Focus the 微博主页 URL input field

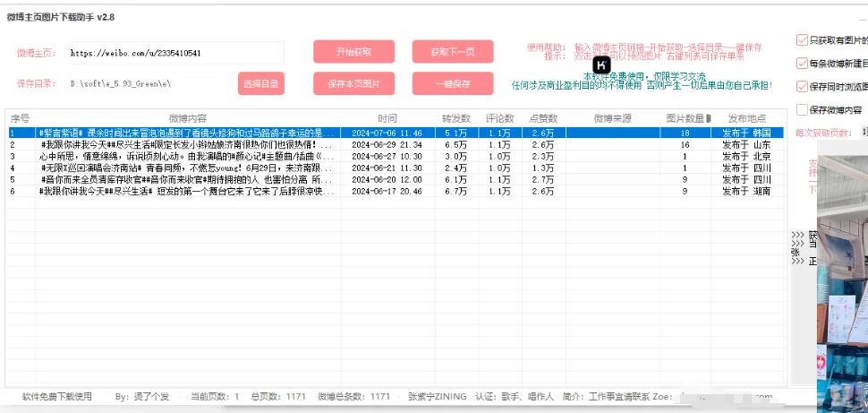click(x=176, y=53)
